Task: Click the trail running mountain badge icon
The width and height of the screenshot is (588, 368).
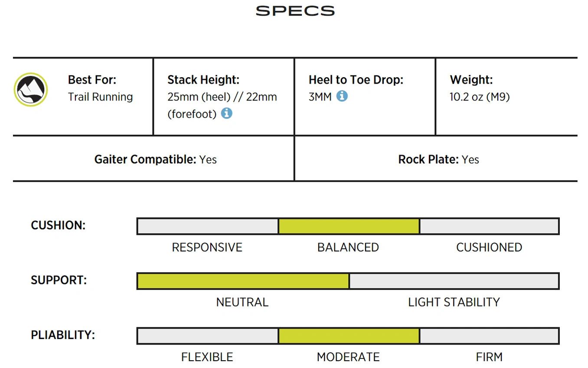Action: (x=30, y=89)
